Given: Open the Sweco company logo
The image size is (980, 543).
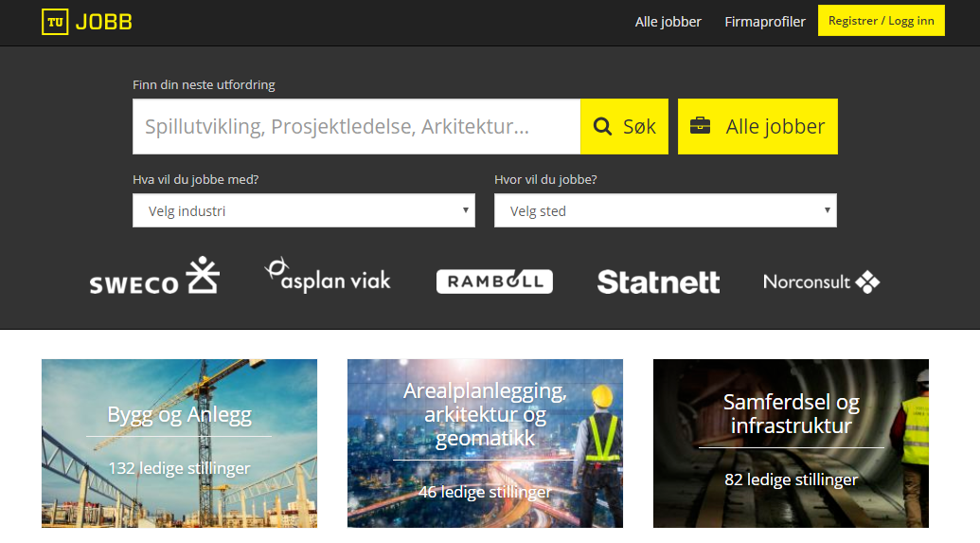Looking at the screenshot, I should coord(154,276).
